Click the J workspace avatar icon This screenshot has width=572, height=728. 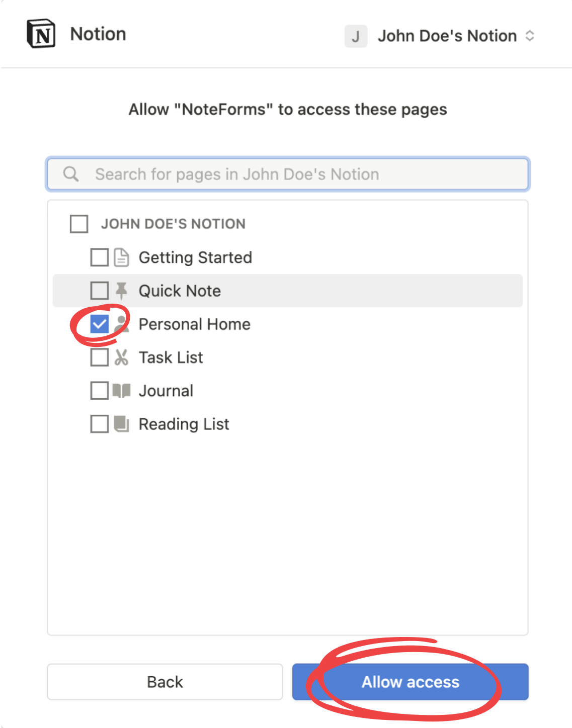[x=356, y=36]
